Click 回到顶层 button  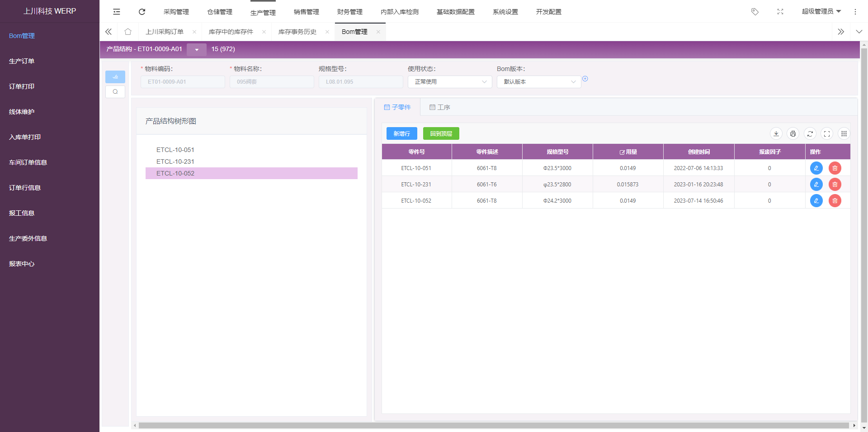click(441, 133)
